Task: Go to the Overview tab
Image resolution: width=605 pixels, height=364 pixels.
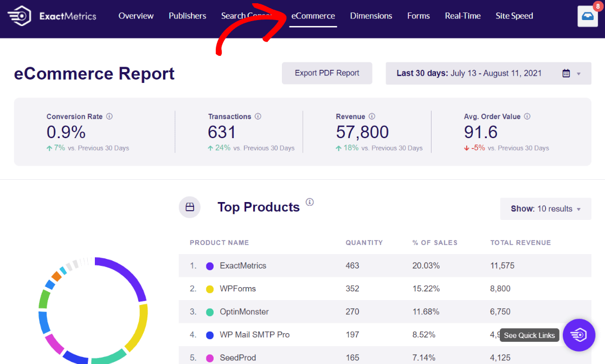Action: 136,16
